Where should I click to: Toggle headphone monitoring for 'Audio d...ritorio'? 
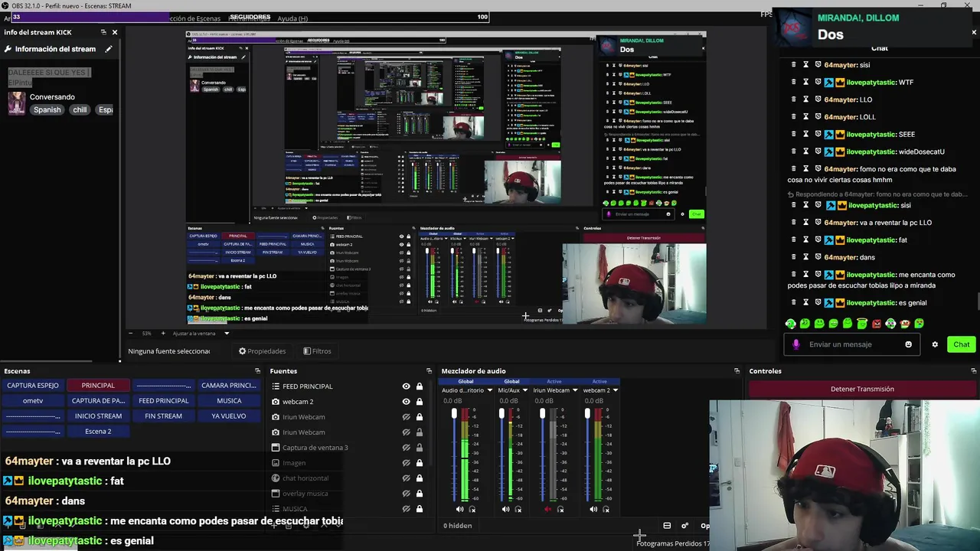pos(472,509)
